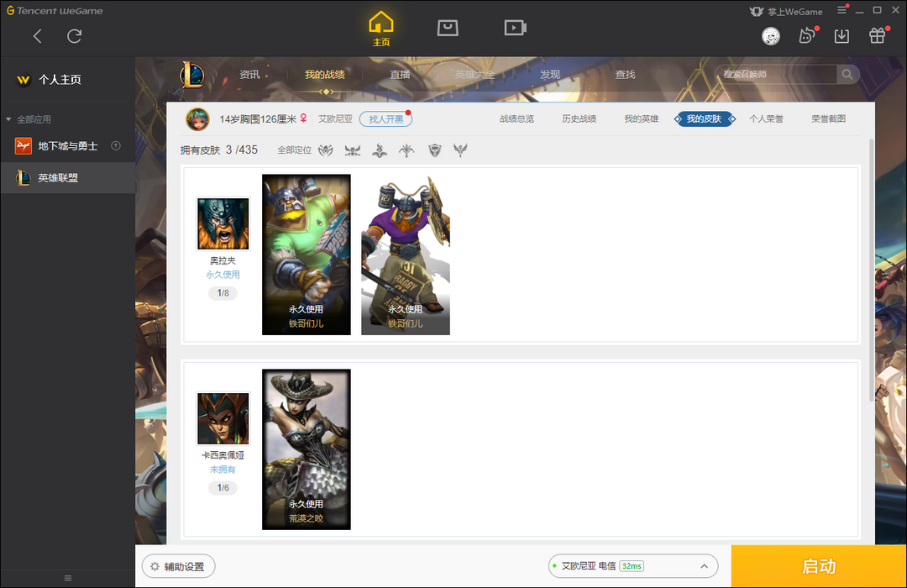Image resolution: width=907 pixels, height=588 pixels.
Task: Open the download manager icon
Action: point(841,36)
